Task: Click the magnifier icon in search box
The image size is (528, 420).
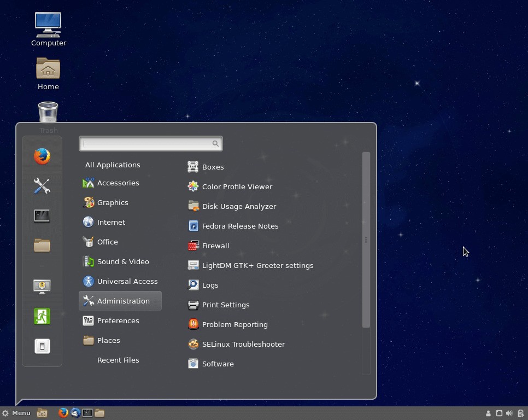Action: tap(215, 144)
